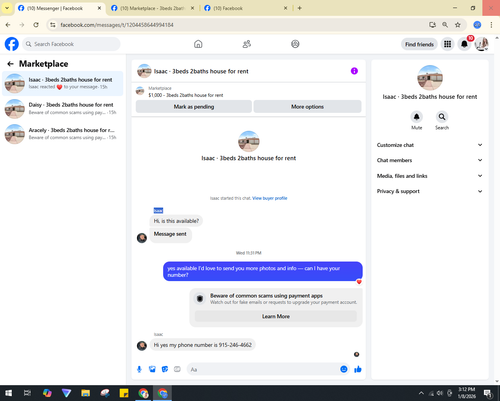Expand Customize chat section
The image size is (500, 401).
tap(430, 145)
